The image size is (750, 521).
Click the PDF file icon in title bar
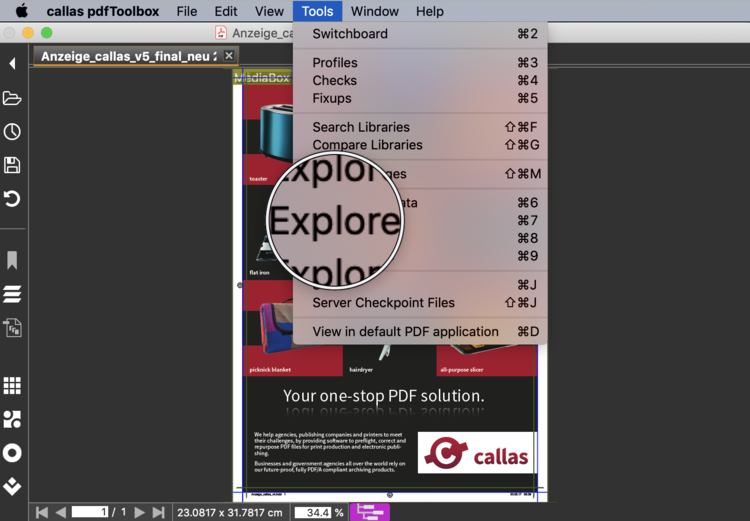221,33
